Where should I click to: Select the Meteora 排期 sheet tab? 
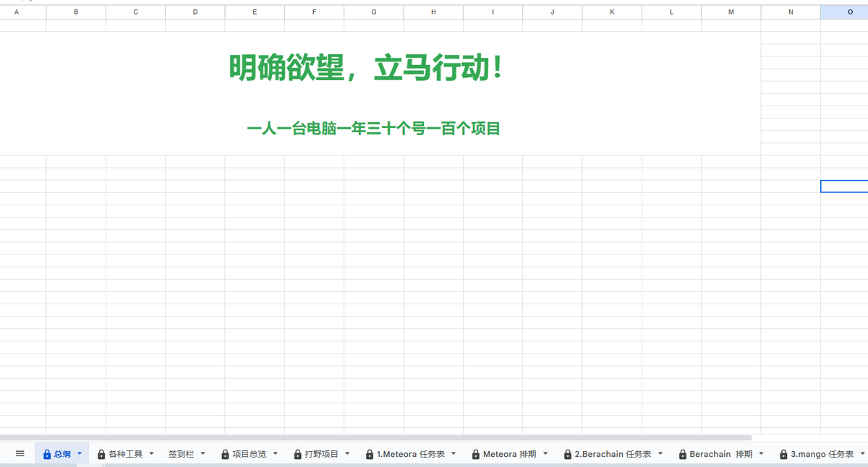(x=509, y=454)
